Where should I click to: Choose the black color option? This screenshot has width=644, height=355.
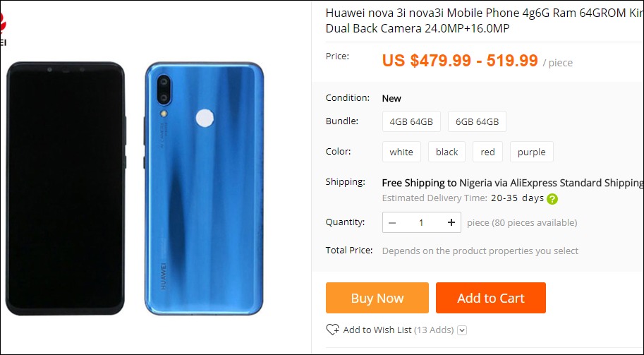pyautogui.click(x=446, y=152)
